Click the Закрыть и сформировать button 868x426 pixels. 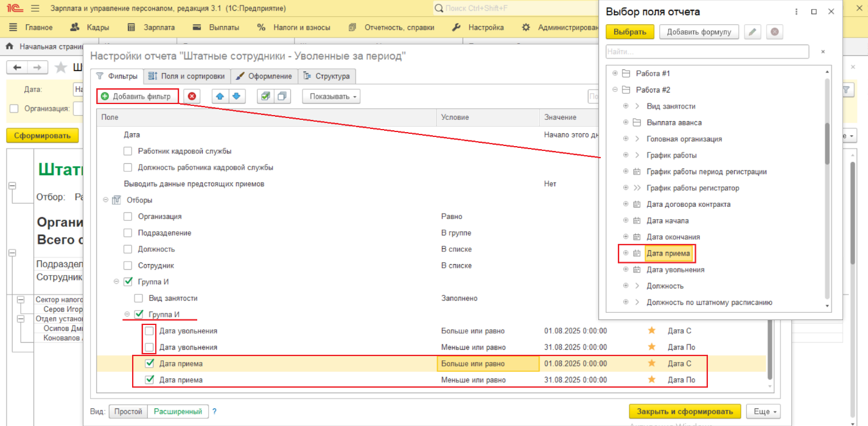point(685,411)
